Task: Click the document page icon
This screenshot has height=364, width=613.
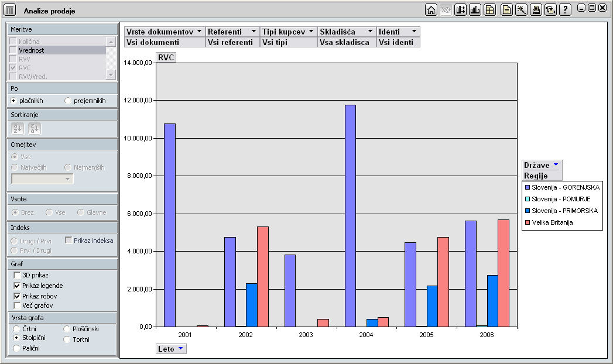Action: click(506, 9)
